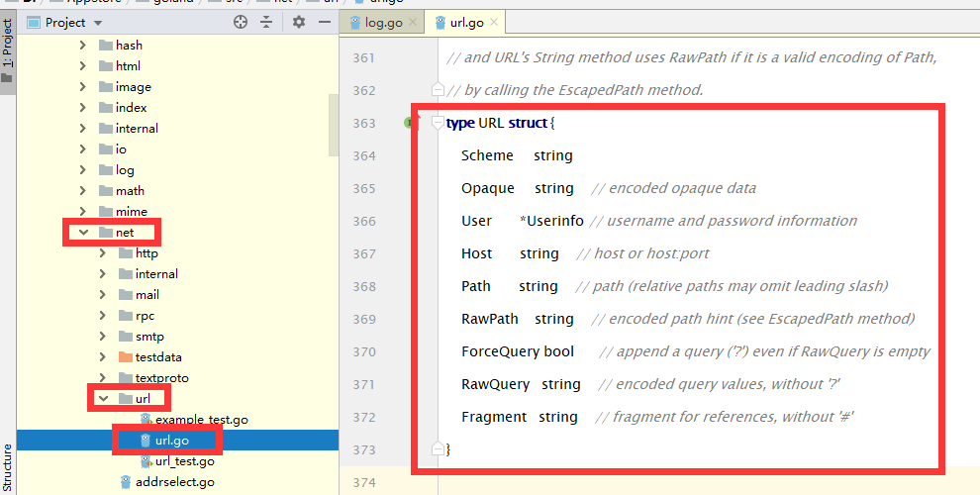This screenshot has height=495, width=980.
Task: Click the Fragment field name
Action: click(x=494, y=417)
